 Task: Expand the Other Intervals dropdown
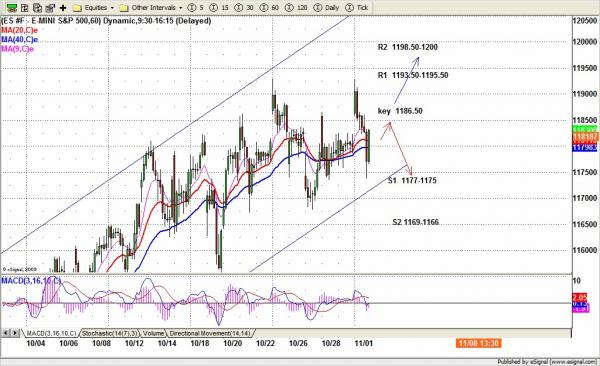coord(151,8)
